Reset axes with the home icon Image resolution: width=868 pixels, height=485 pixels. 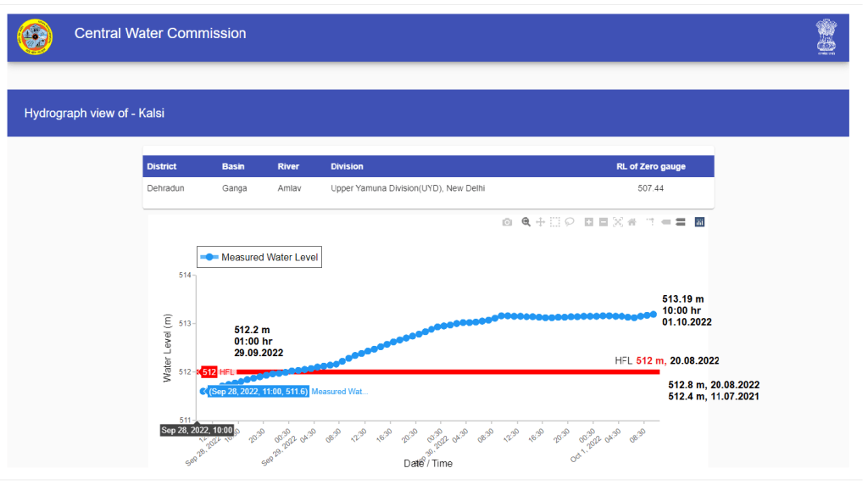[x=632, y=222]
